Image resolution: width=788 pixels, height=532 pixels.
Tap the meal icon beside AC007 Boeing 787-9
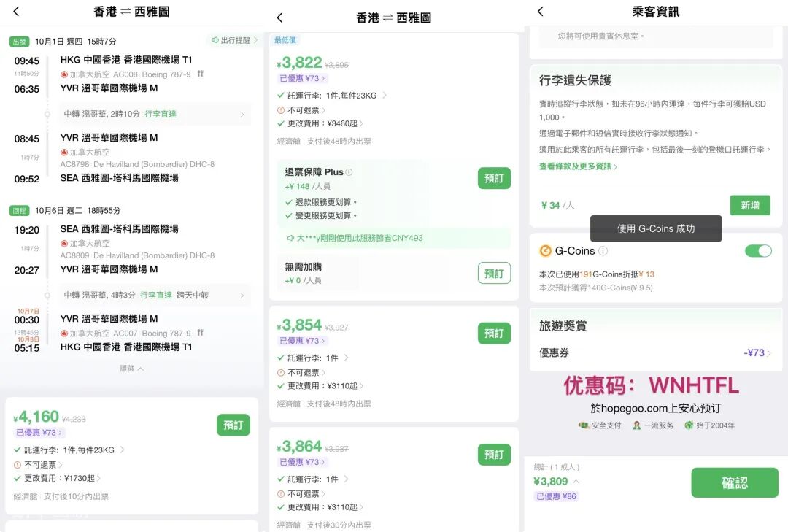[201, 333]
